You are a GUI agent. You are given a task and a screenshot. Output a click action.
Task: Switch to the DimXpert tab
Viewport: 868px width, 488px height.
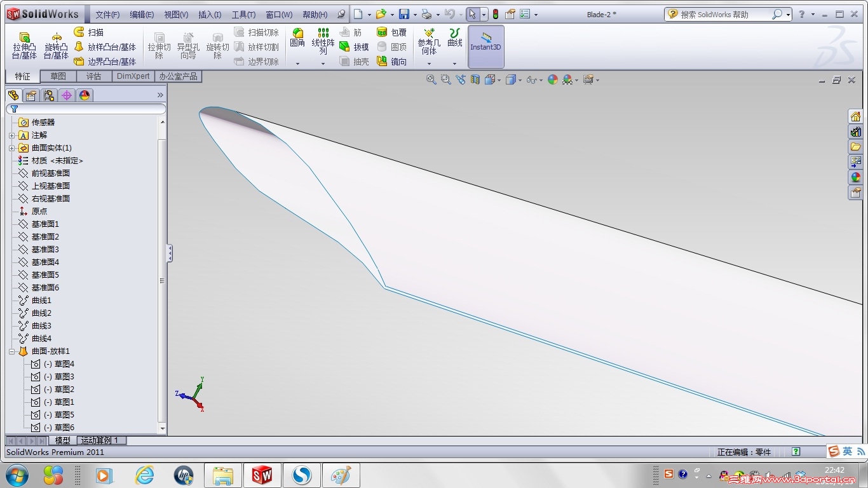click(133, 76)
